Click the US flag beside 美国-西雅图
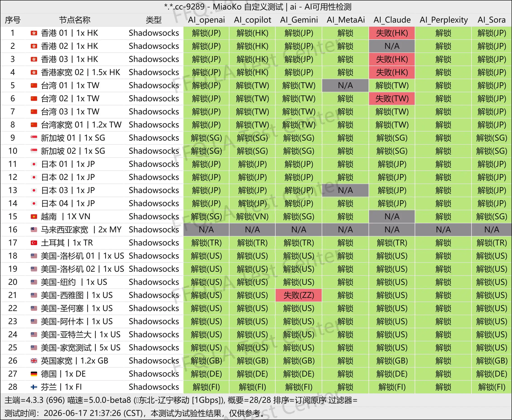Image resolution: width=512 pixels, height=420 pixels. 34,295
